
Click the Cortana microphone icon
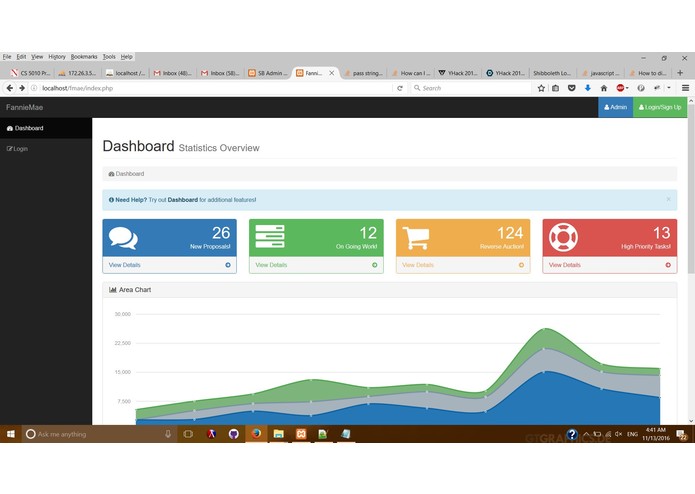(168, 434)
